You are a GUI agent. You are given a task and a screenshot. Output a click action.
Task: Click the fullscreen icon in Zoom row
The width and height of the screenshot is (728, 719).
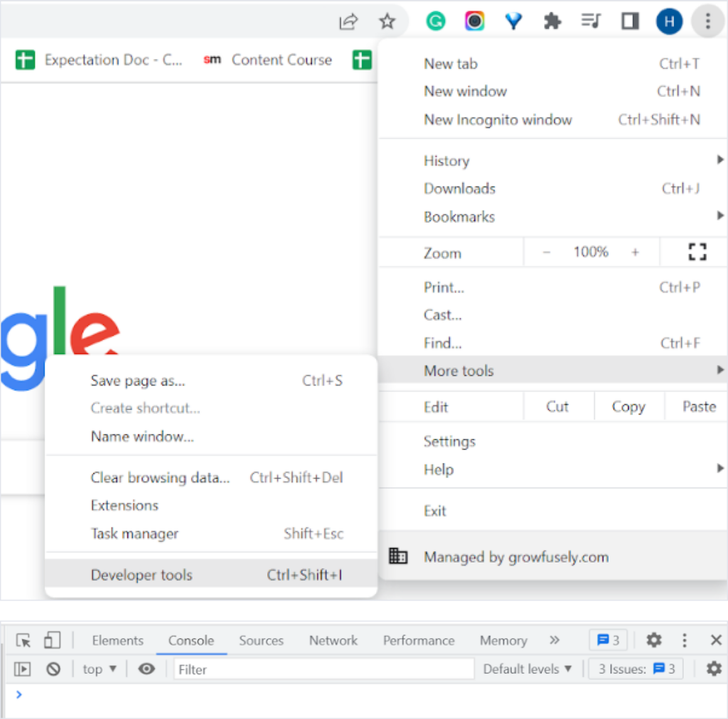(x=697, y=252)
